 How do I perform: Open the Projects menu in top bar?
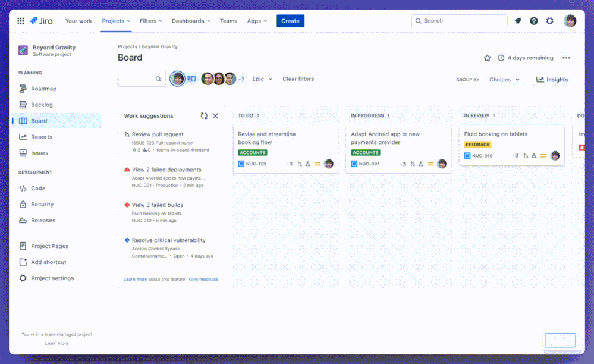pos(115,20)
